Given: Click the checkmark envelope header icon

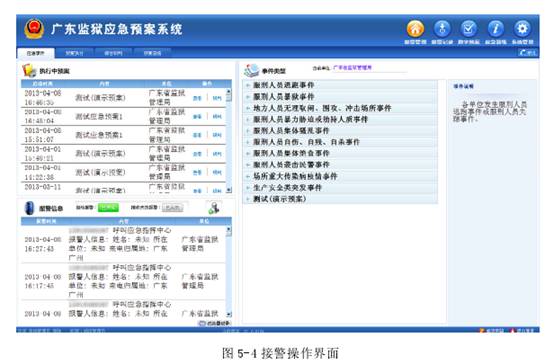Looking at the screenshot, I should coord(468,29).
